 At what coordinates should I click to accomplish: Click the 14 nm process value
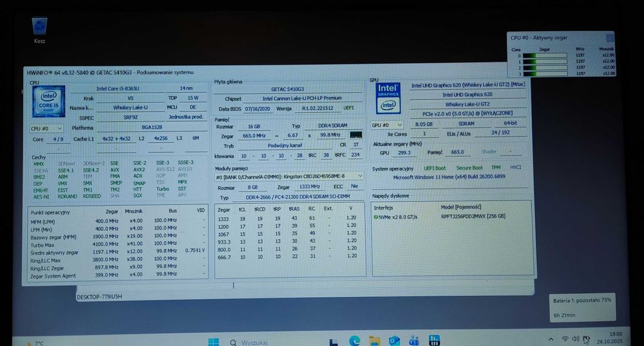coord(186,88)
